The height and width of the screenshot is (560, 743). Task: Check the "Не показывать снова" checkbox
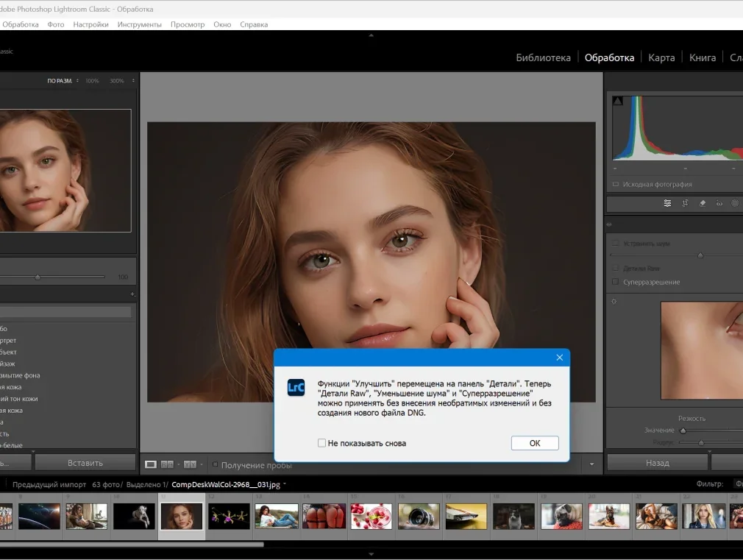click(321, 443)
